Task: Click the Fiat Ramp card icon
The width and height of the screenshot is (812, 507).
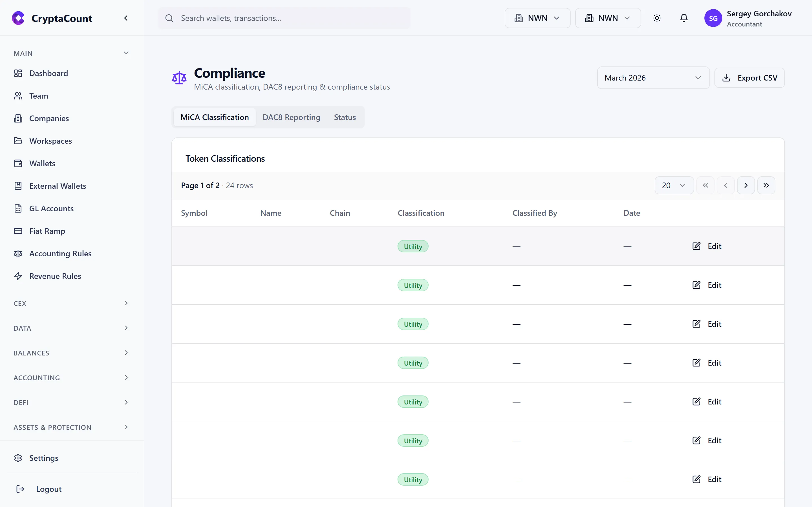Action: [18, 231]
